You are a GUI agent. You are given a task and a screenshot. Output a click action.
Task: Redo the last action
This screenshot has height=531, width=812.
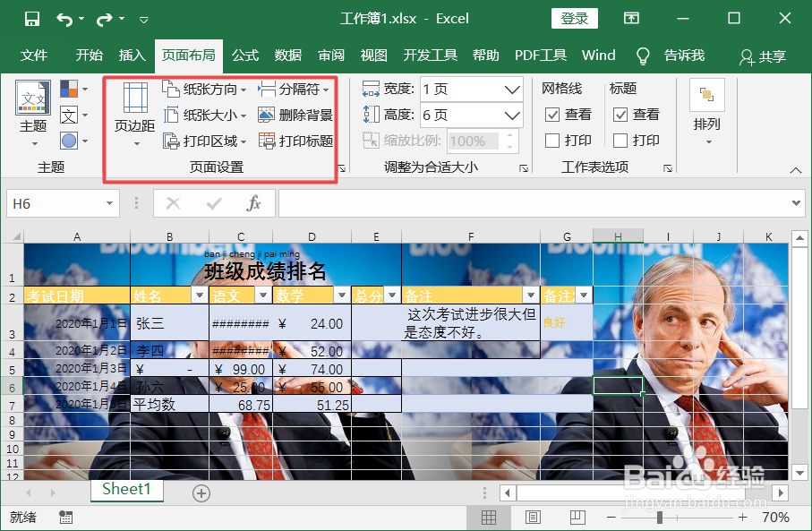(104, 19)
